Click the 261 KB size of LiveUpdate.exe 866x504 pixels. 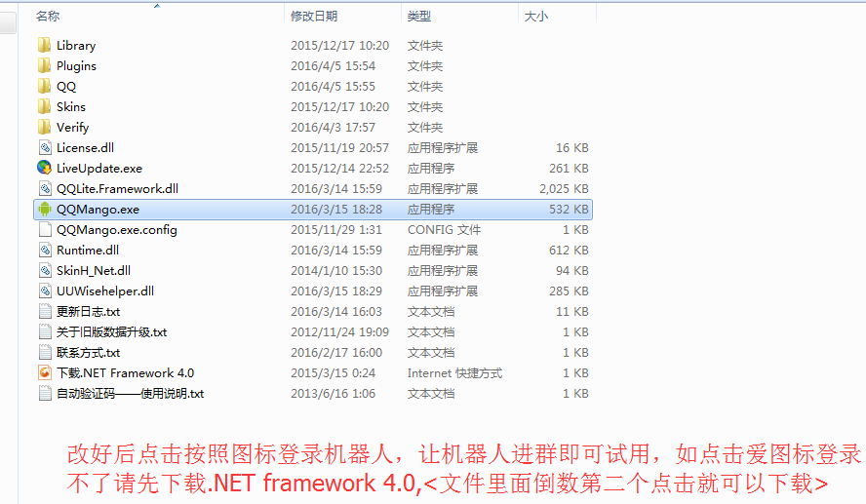(x=569, y=168)
